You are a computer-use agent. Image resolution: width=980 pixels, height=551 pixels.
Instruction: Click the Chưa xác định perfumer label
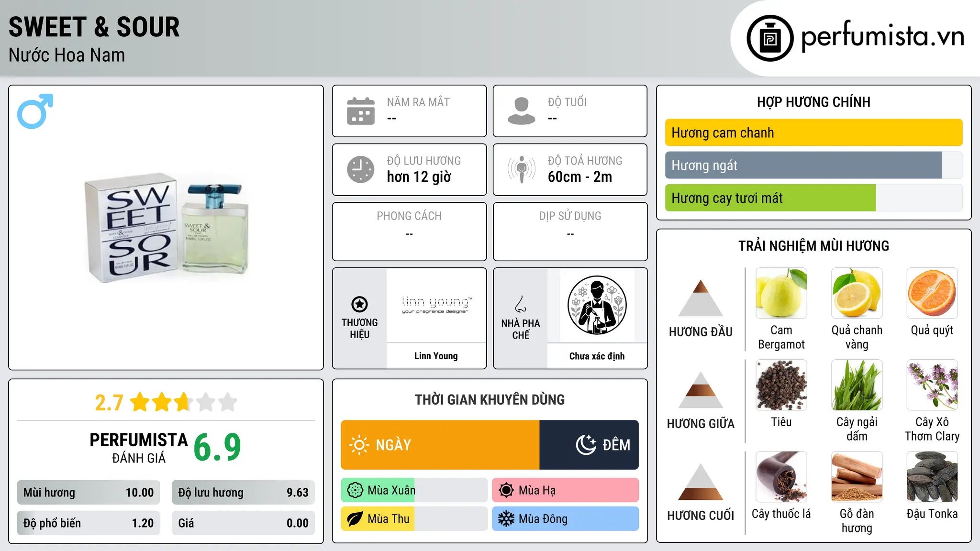coord(597,356)
